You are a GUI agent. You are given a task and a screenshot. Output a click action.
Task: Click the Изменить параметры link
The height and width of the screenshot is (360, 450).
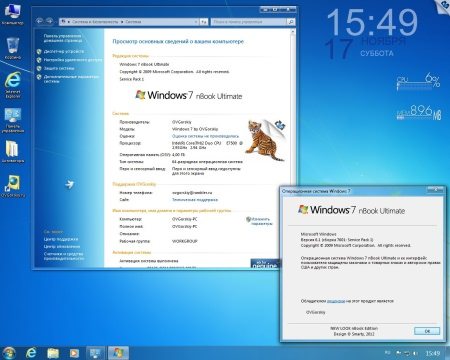click(262, 221)
